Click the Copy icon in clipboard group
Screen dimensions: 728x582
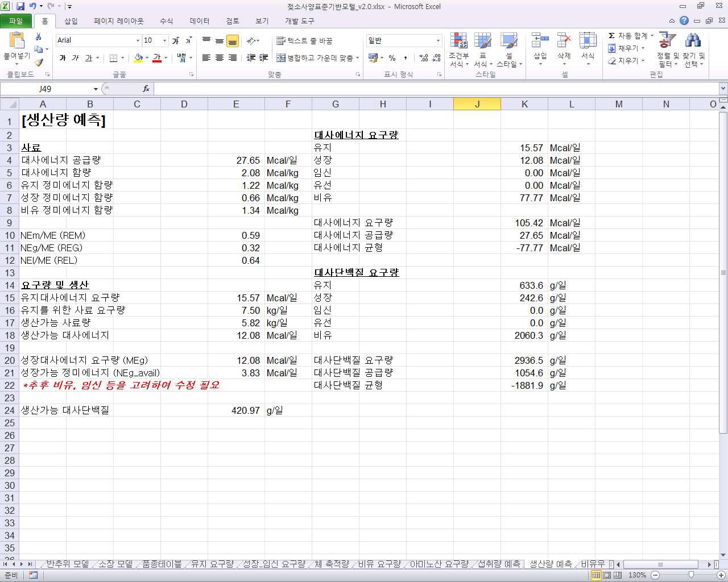(x=38, y=49)
